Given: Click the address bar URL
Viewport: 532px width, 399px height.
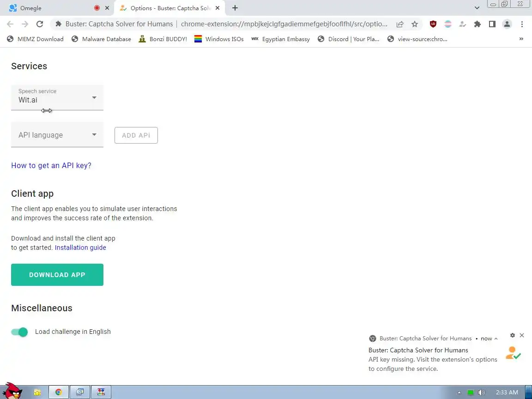Looking at the screenshot, I should click(284, 24).
